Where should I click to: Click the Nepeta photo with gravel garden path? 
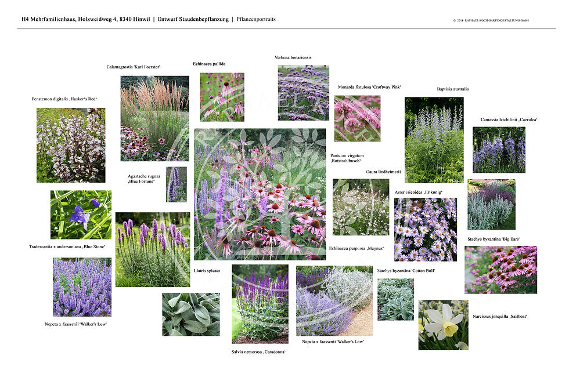point(334,301)
